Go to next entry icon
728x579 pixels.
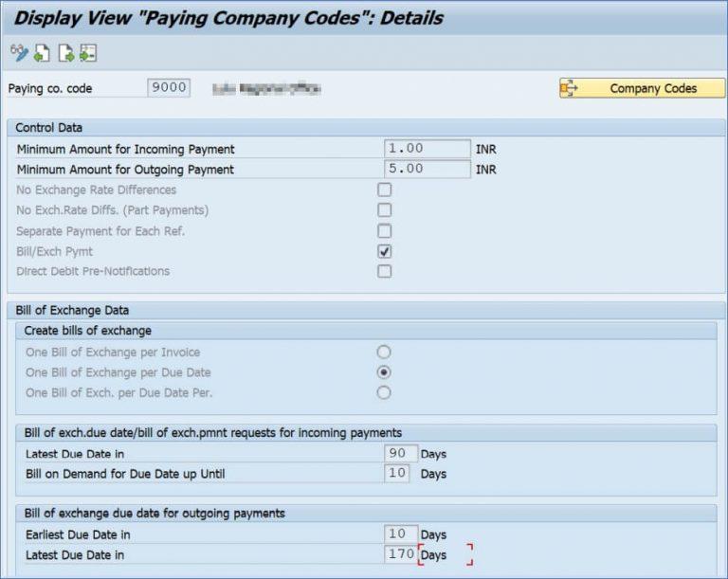point(66,53)
